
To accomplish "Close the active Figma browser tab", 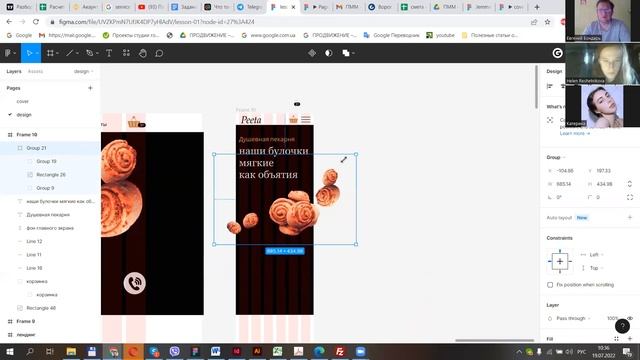I will click(x=293, y=7).
